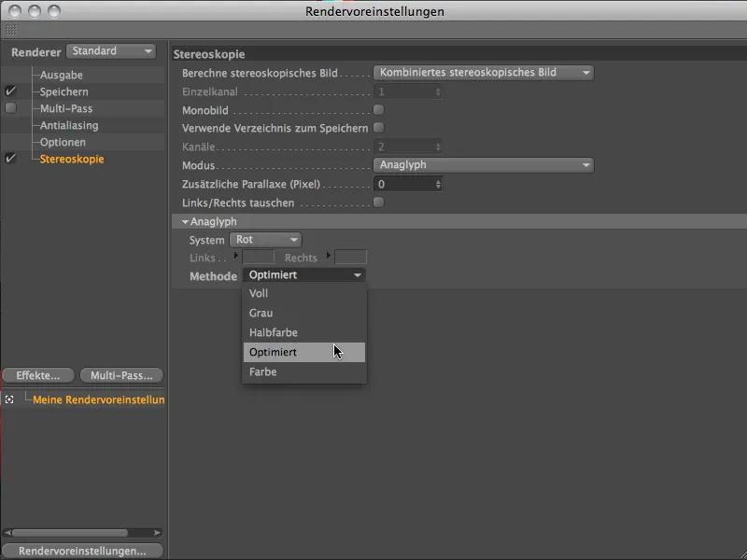747x560 pixels.
Task: Click the arrow icon next to Links
Action: [x=236, y=257]
